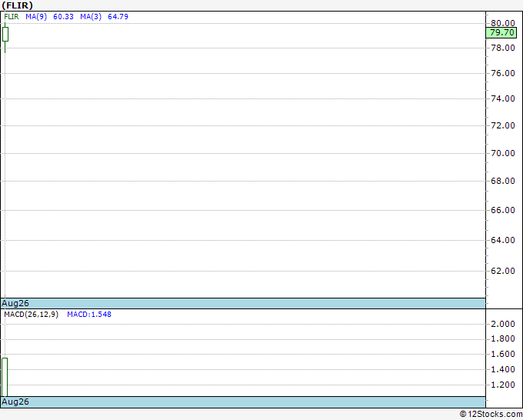Select the FLIR ticker legend label
The height and width of the screenshot is (420, 523).
pos(12,17)
